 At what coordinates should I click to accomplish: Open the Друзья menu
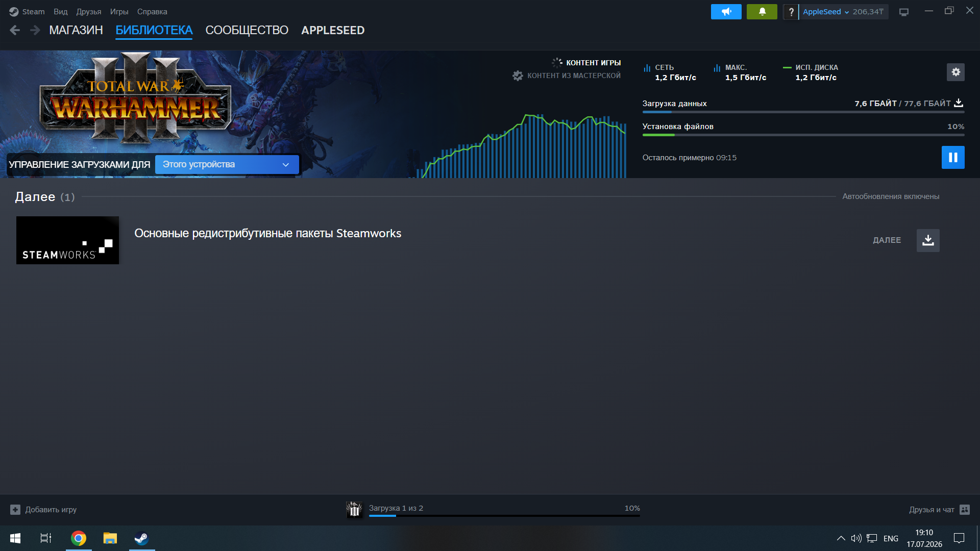tap(88, 12)
